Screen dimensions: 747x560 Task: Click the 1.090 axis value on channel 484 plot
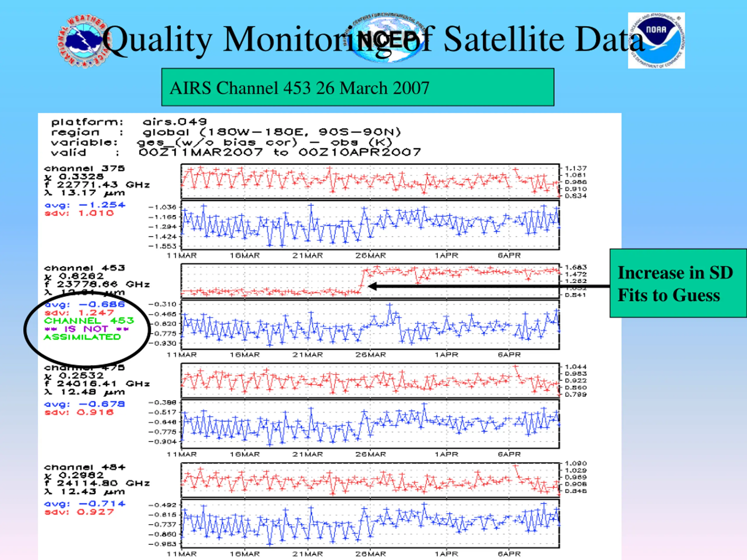coord(576,463)
